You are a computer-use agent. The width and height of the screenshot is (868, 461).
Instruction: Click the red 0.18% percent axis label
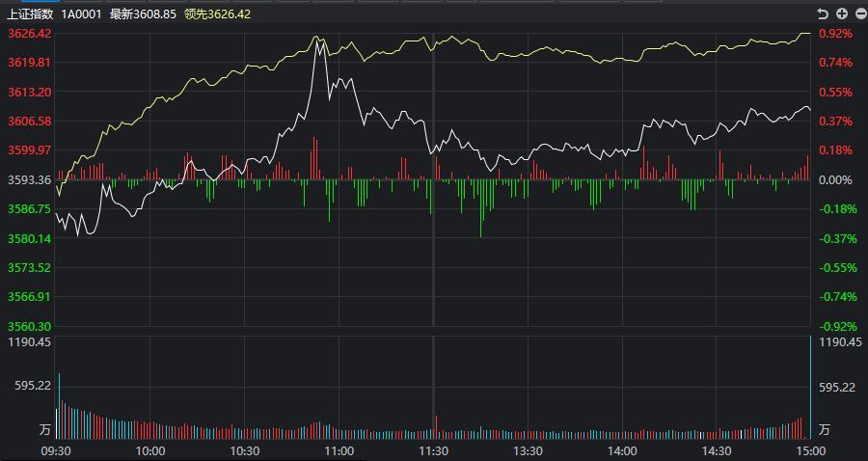pos(836,150)
